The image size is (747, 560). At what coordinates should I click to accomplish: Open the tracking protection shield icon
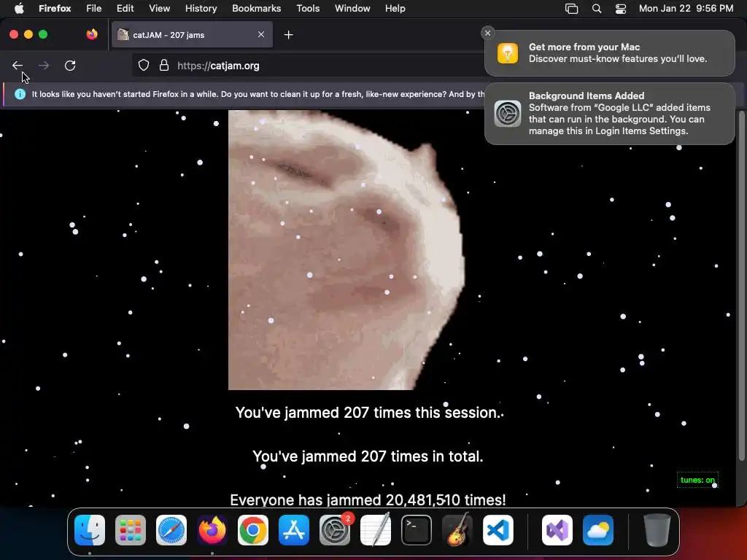[x=144, y=65]
